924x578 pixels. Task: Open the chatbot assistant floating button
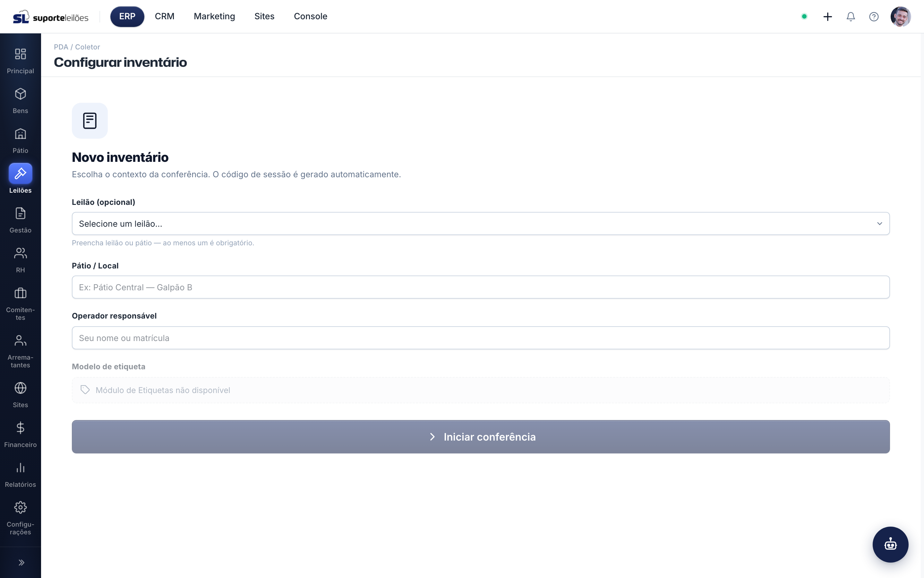click(890, 544)
